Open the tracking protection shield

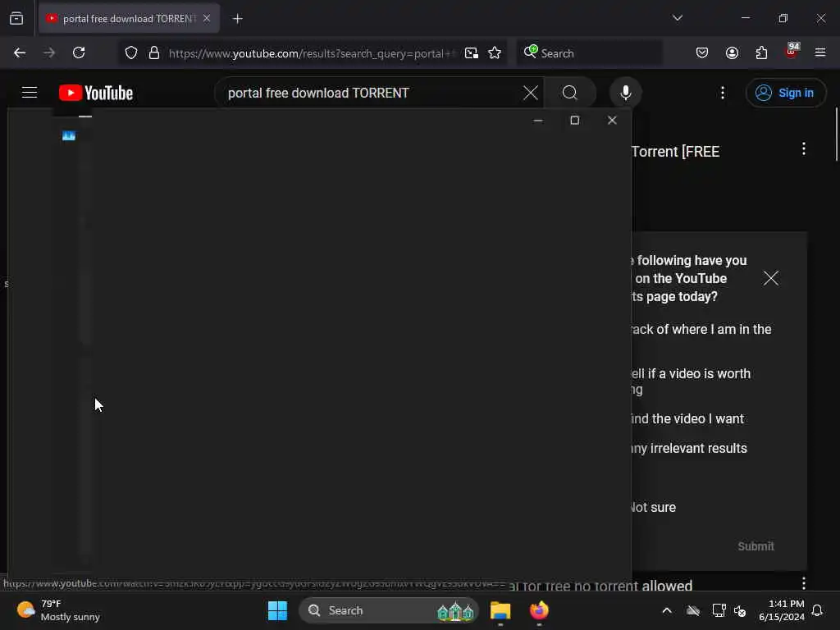(131, 52)
